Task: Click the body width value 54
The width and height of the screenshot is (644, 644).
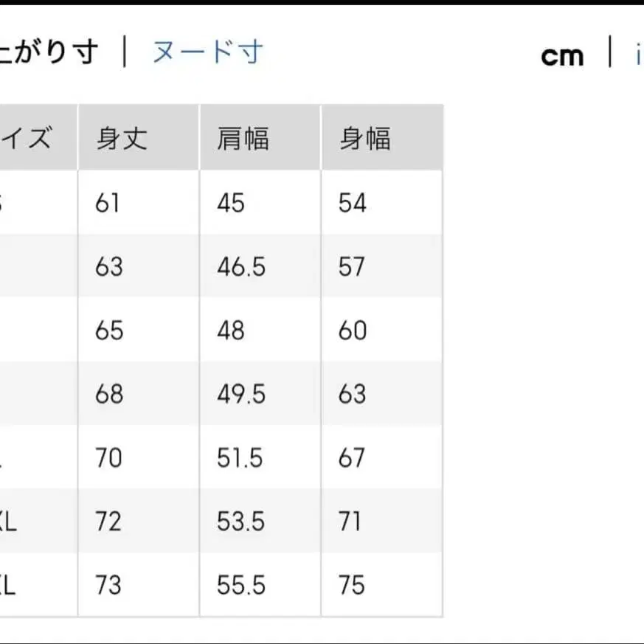Action: click(x=352, y=201)
